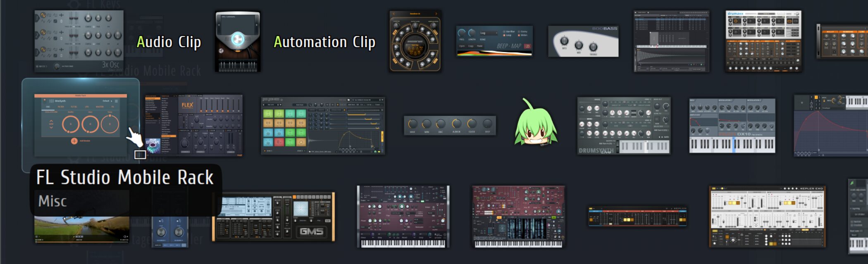Open the Fruity DX10 FM synth thumbnail
This screenshot has width=868, height=264.
[732, 126]
